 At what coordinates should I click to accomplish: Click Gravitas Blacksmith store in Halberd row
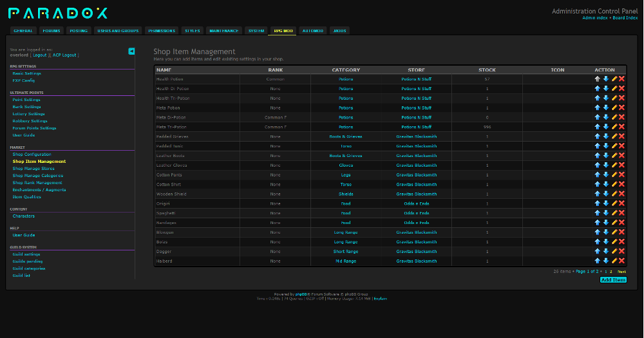click(x=417, y=261)
